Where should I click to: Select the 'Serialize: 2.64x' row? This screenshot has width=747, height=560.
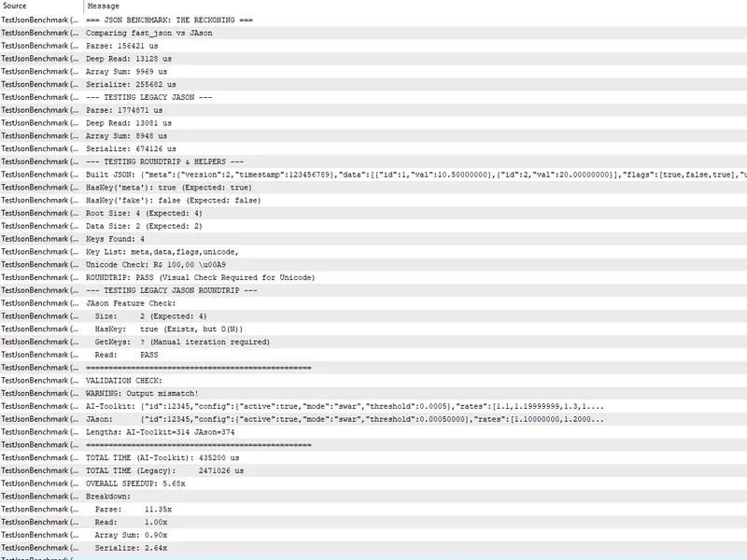(373, 547)
